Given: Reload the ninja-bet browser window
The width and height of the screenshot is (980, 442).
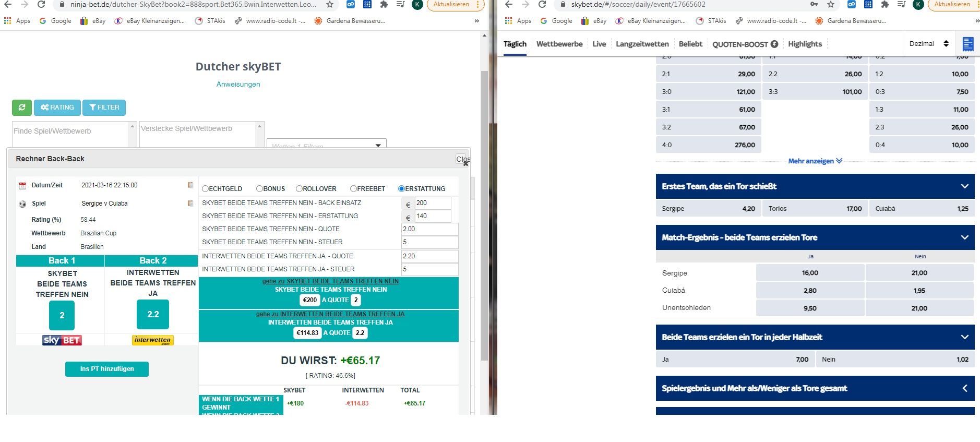Looking at the screenshot, I should [x=41, y=4].
